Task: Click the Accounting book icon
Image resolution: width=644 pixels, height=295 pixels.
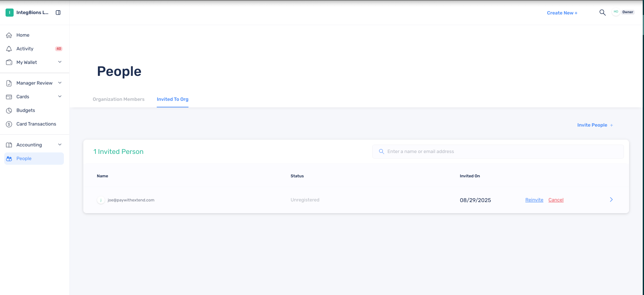Action: [x=9, y=145]
